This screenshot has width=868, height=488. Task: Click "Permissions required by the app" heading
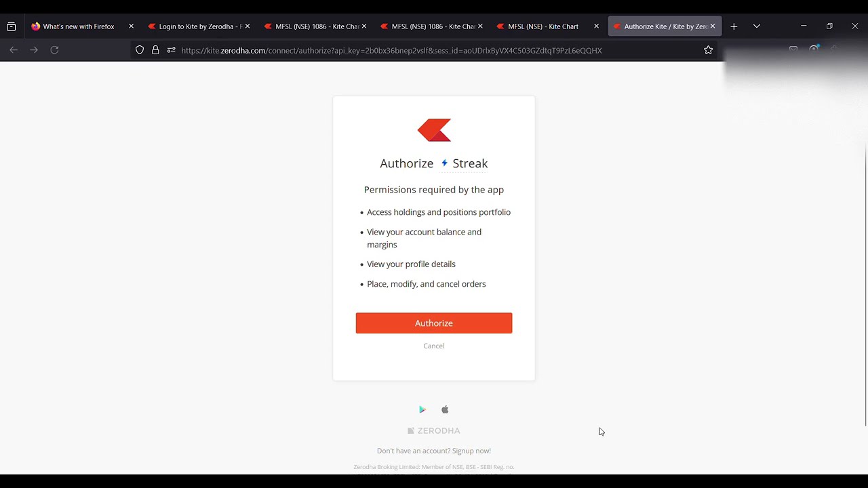pos(434,190)
